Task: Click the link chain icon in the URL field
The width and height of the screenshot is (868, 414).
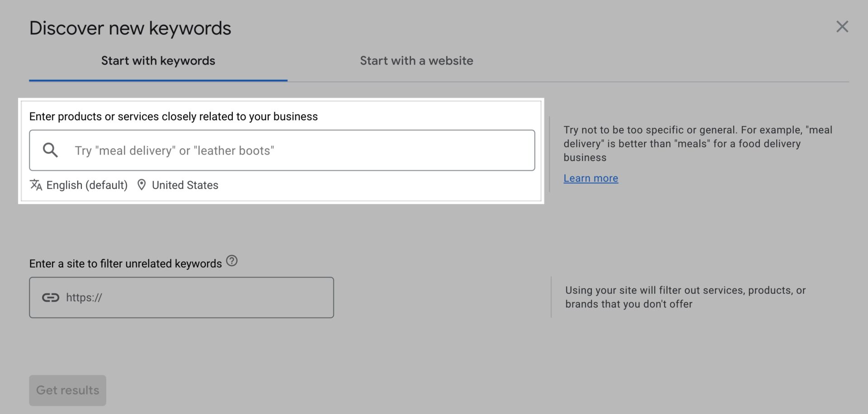Action: point(51,297)
